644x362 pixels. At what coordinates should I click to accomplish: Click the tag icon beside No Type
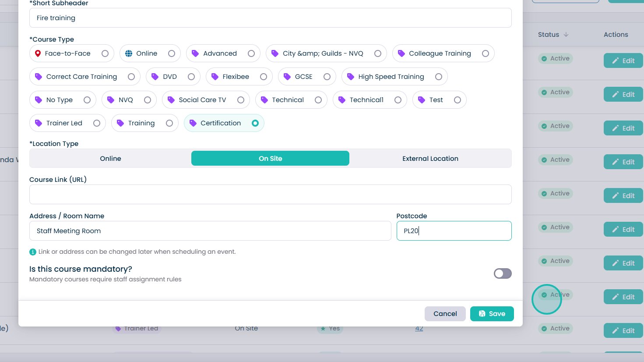pyautogui.click(x=39, y=100)
